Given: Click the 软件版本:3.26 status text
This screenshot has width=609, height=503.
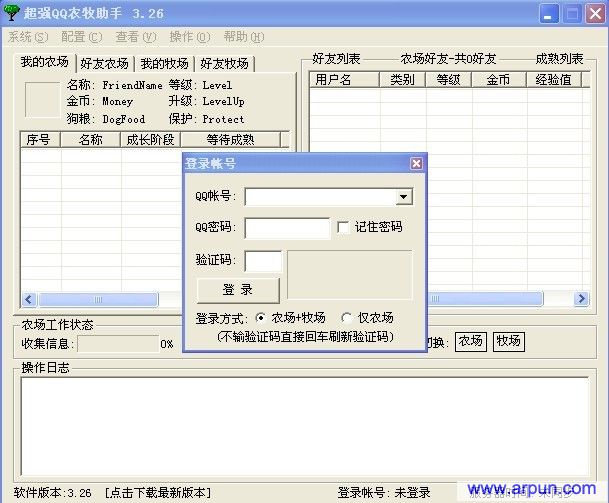Looking at the screenshot, I should tap(52, 493).
